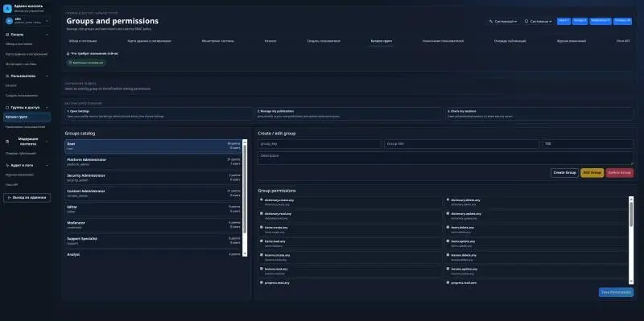Viewport: 644px width, 321px height.
Task: Click the Create Group button
Action: pyautogui.click(x=565, y=173)
